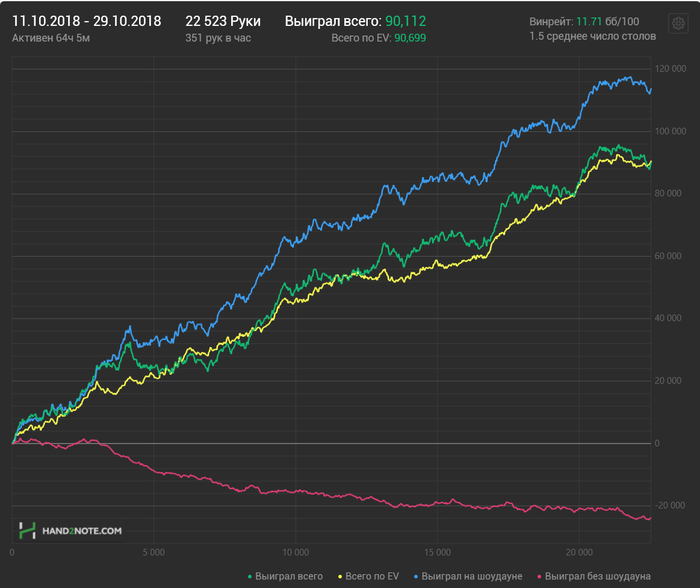Click the 20 000 y-axis label

pyautogui.click(x=668, y=380)
